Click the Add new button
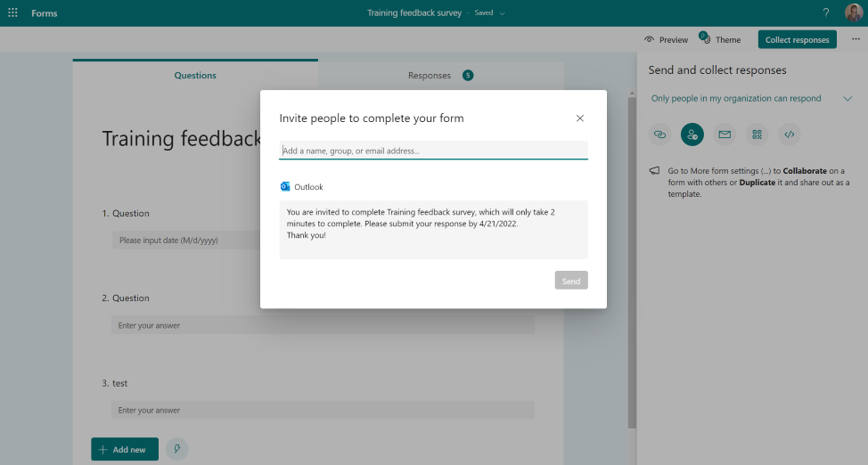868x465 pixels. pos(125,450)
